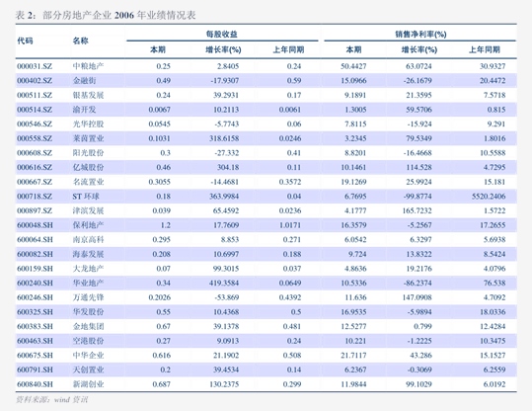This screenshot has width=532, height=411.
Task: Select value 0.3572 in 名流置业 row
Action: (290, 182)
